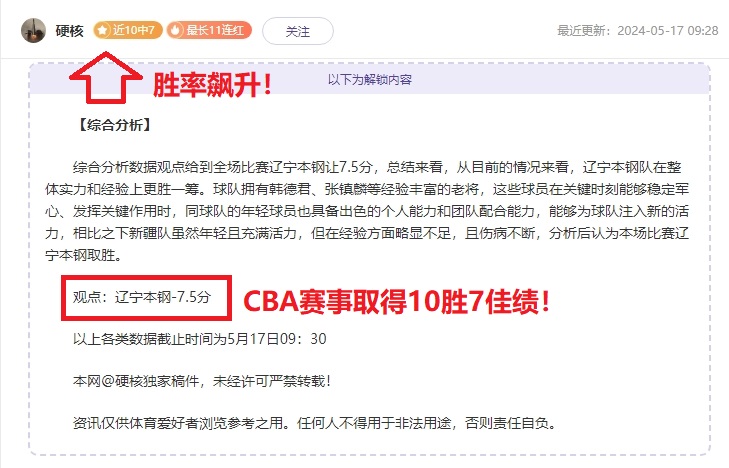Click the boxed 观点：辽宁本钢-7.5分 prediction

(x=146, y=298)
